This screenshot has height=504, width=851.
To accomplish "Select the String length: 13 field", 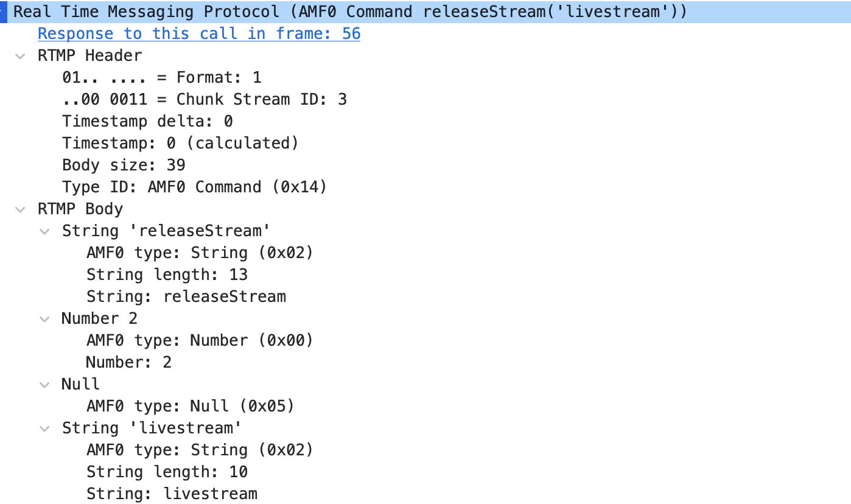I will point(167,275).
